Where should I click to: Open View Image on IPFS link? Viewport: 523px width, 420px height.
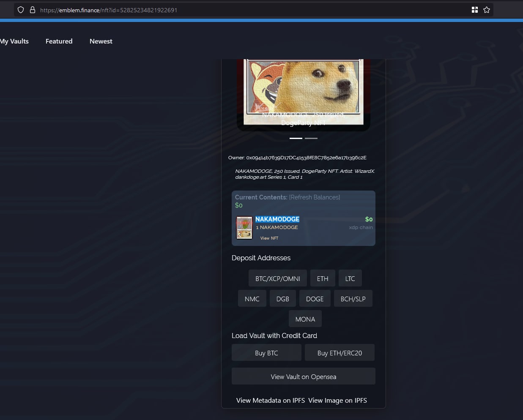(337, 400)
